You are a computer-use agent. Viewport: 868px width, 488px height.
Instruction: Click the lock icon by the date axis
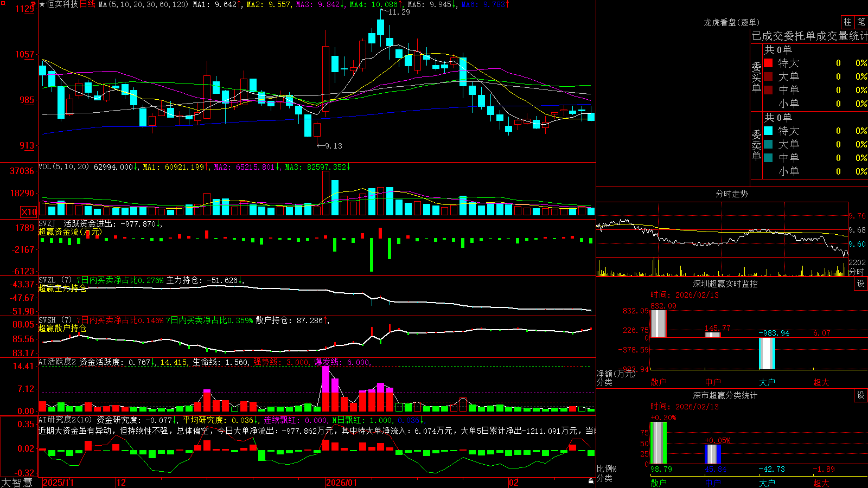[591, 481]
